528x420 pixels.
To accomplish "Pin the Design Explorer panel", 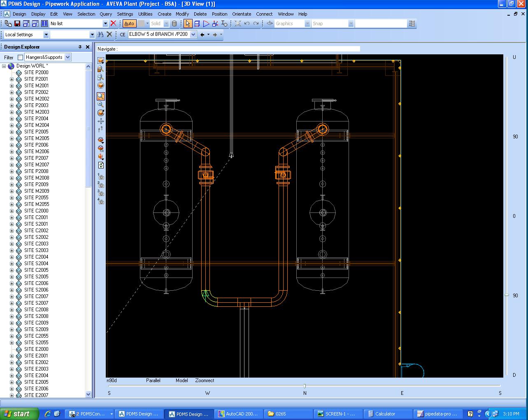I will pos(80,47).
